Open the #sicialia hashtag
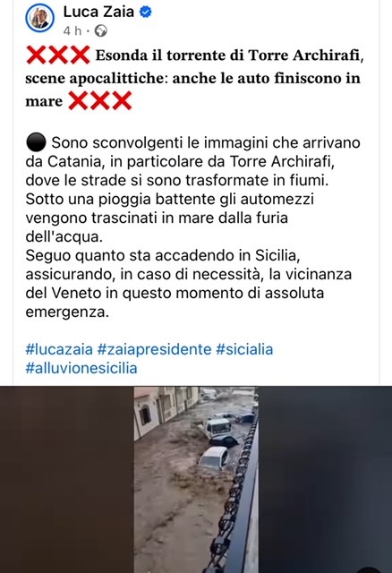 coord(244,349)
